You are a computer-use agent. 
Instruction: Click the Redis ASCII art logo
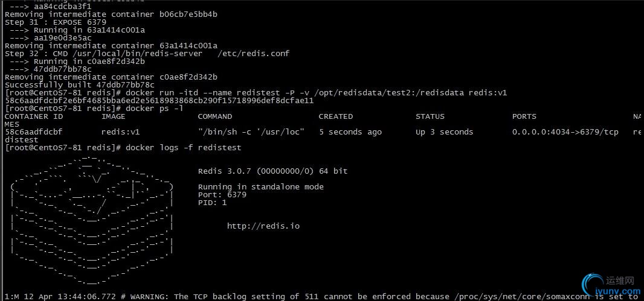coord(92,220)
